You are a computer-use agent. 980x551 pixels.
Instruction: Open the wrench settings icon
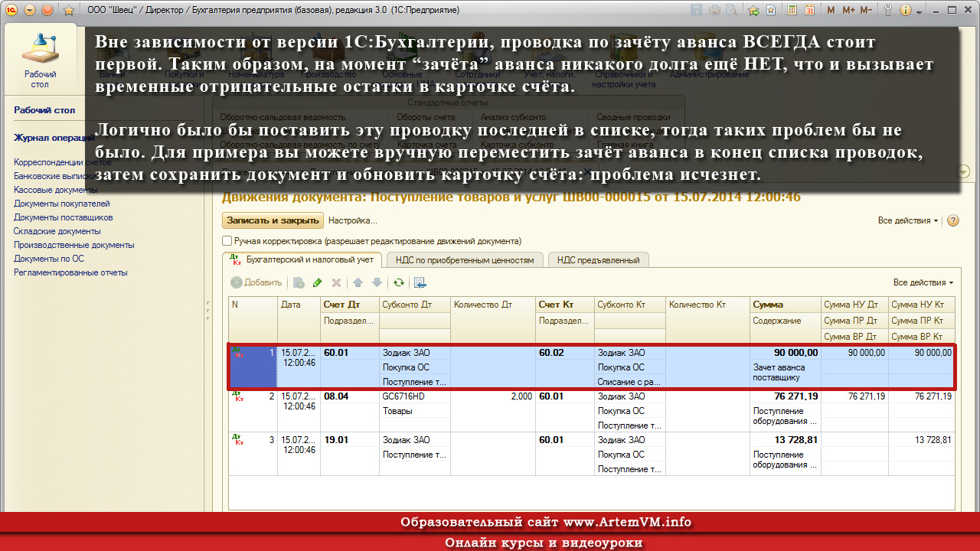[x=888, y=11]
